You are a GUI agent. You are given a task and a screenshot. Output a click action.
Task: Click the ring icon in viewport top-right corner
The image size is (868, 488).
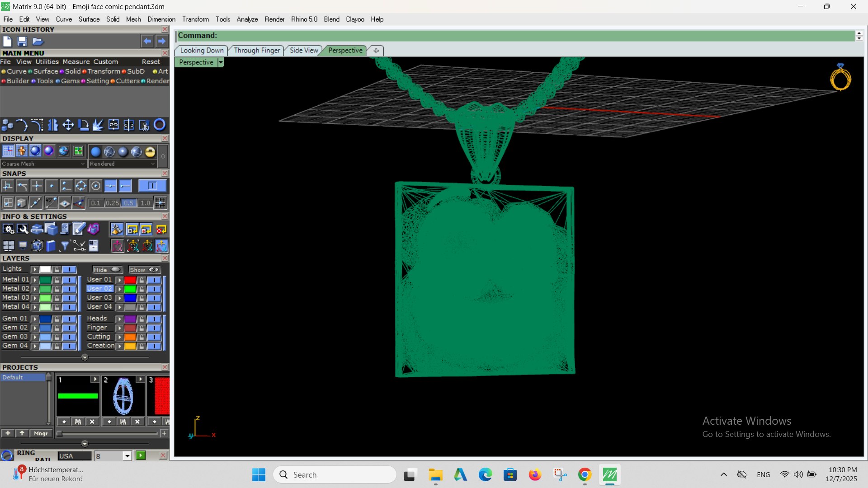coord(840,77)
